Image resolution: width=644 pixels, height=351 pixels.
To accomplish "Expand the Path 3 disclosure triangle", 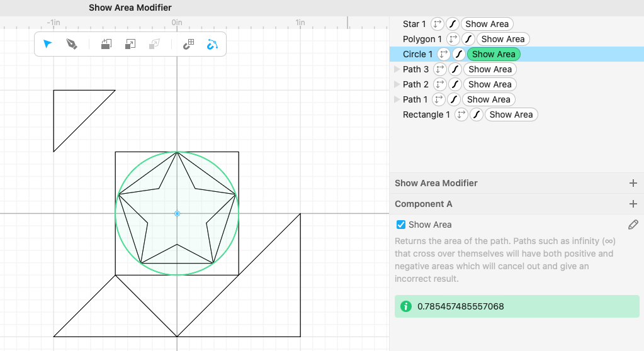I will (397, 69).
